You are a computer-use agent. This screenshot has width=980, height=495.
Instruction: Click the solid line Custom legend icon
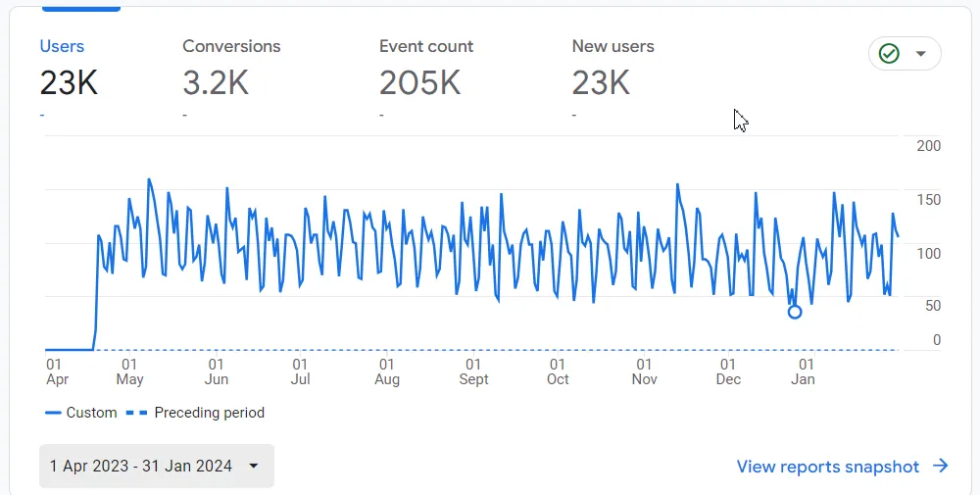pos(53,413)
